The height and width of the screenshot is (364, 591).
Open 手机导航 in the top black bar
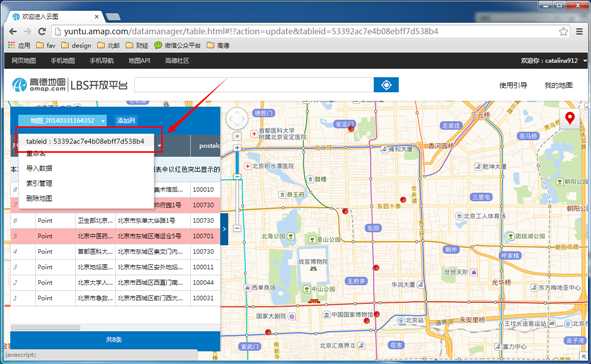click(x=101, y=60)
